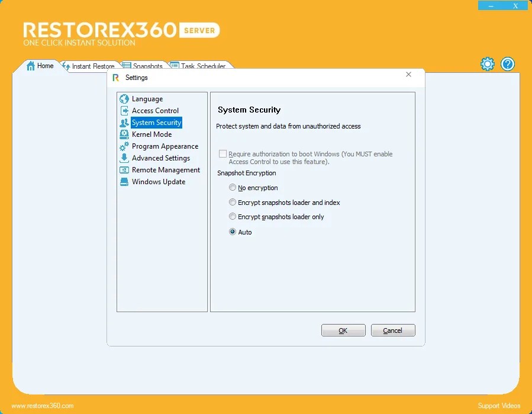Open the Task Scheduler tab
The height and width of the screenshot is (414, 532).
click(198, 65)
